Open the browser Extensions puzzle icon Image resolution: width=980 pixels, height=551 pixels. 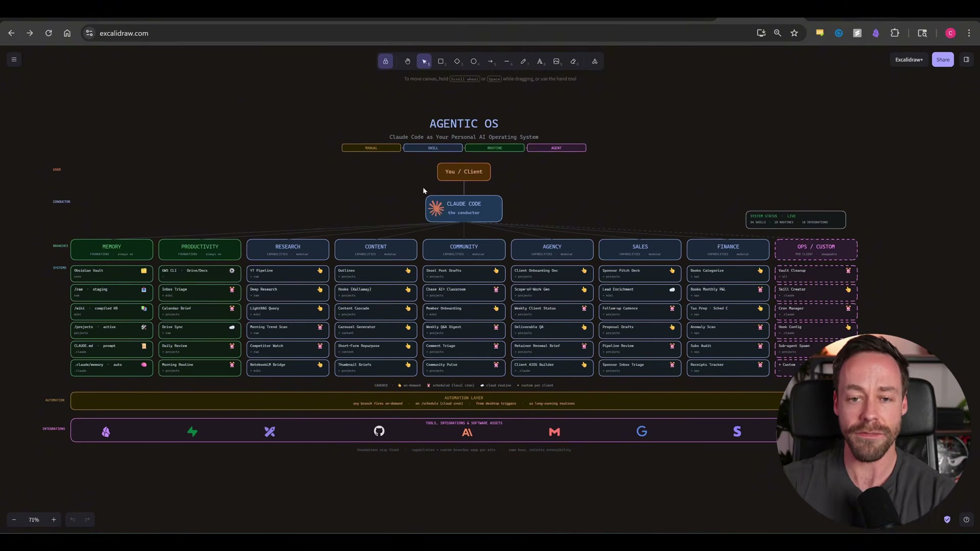point(895,33)
